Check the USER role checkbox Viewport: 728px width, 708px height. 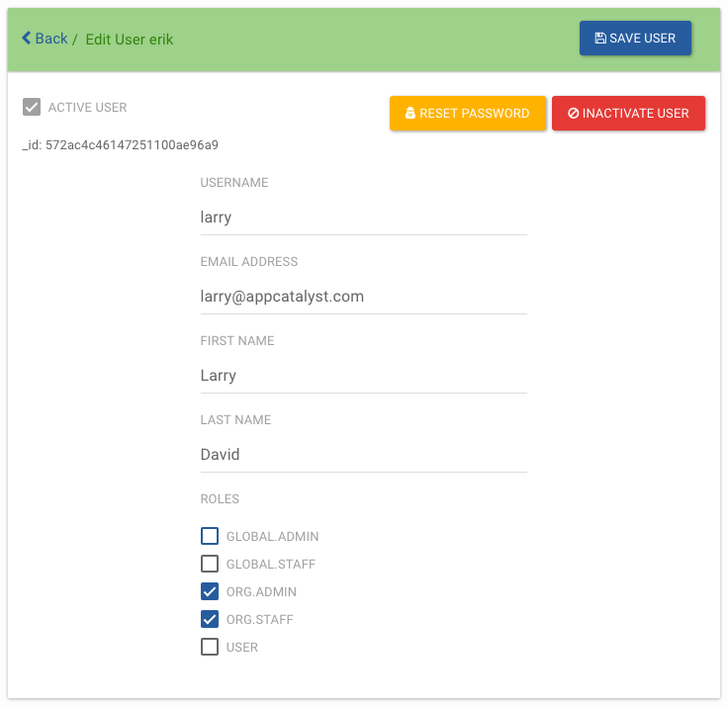pos(210,647)
